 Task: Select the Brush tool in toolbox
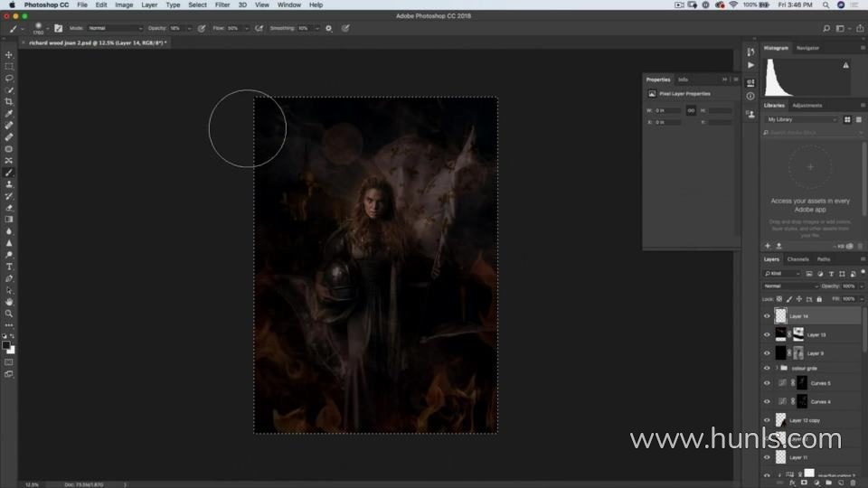tap(9, 173)
